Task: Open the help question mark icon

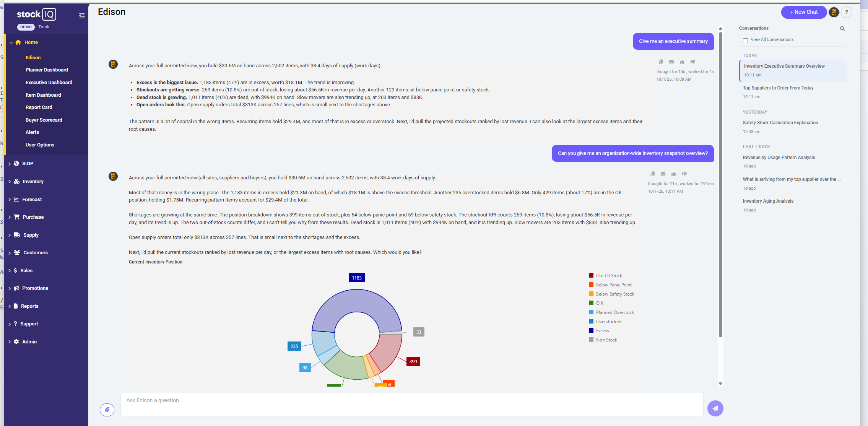Action: point(847,12)
